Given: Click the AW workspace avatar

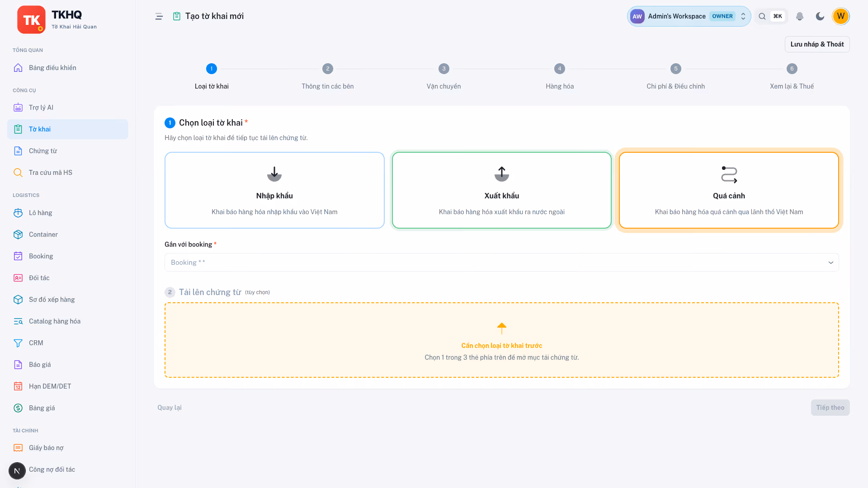Looking at the screenshot, I should click(637, 16).
